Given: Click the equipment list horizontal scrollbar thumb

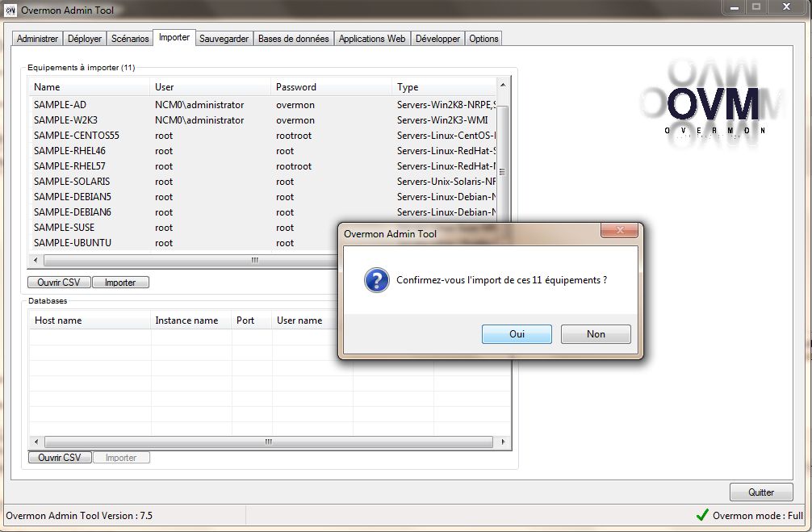Looking at the screenshot, I should coord(190,260).
